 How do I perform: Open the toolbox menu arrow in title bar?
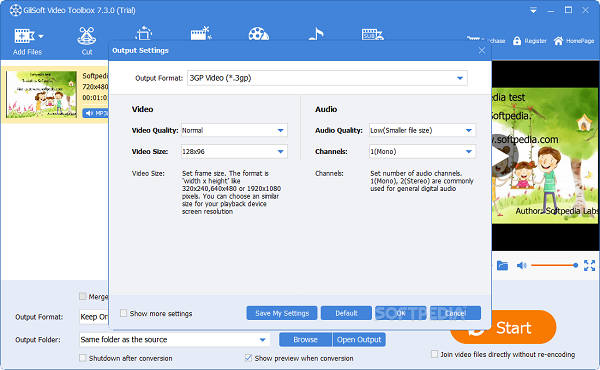533,11
